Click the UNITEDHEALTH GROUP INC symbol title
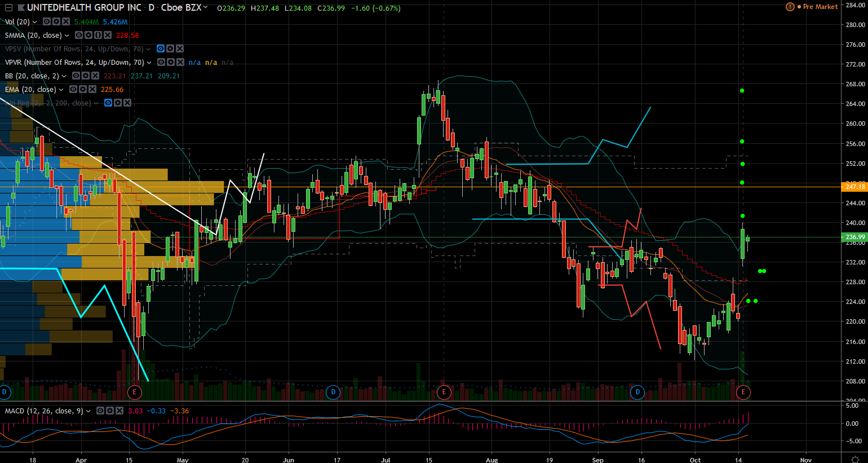 point(84,8)
